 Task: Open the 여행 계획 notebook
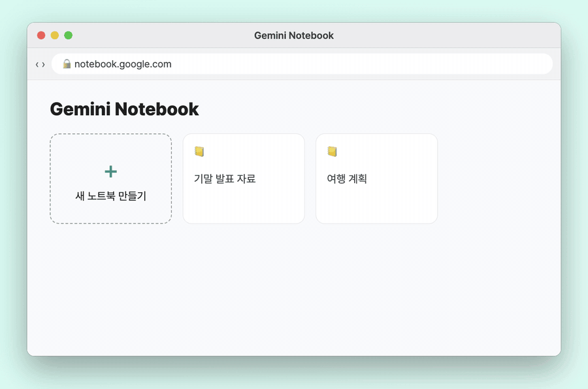(x=376, y=178)
